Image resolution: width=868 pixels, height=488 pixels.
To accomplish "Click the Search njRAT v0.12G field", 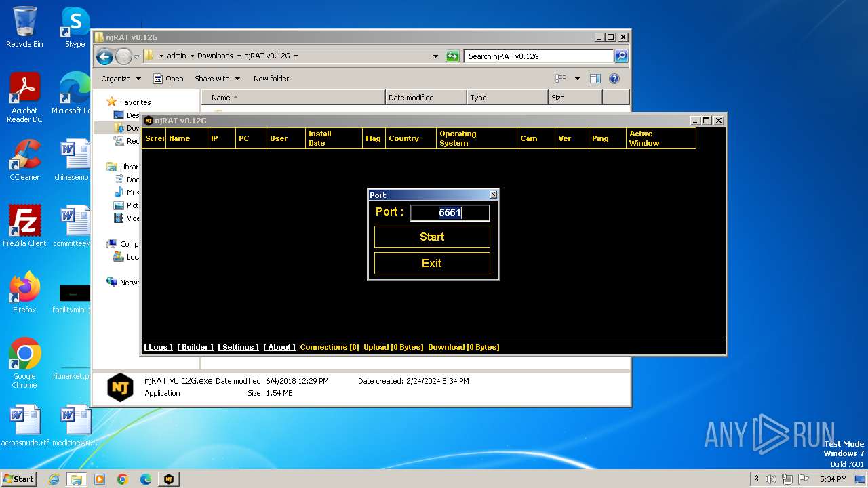I will [x=539, y=56].
